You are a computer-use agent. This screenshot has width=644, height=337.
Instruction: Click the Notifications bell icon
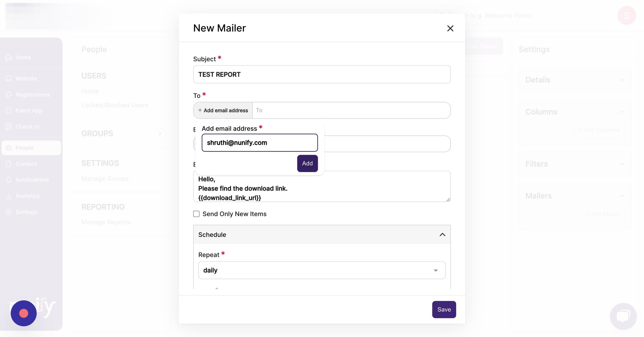[8, 180]
